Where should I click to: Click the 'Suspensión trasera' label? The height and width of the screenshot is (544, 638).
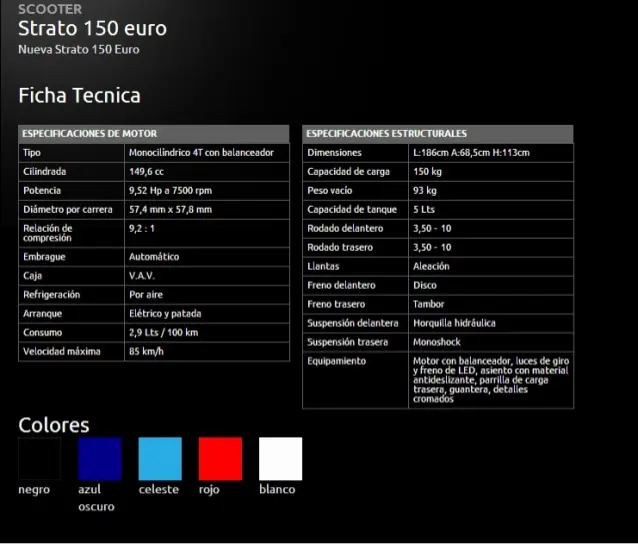[347, 342]
